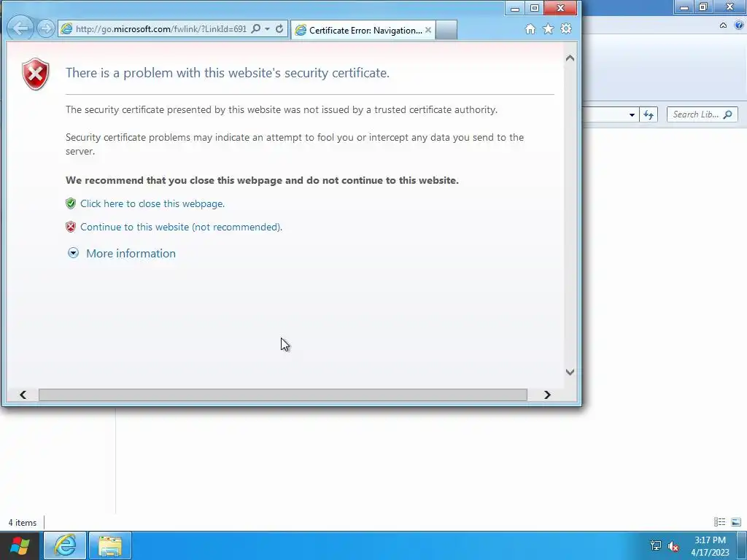Click green shield icon beside close webpage link
The width and height of the screenshot is (747, 560).
pyautogui.click(x=71, y=204)
